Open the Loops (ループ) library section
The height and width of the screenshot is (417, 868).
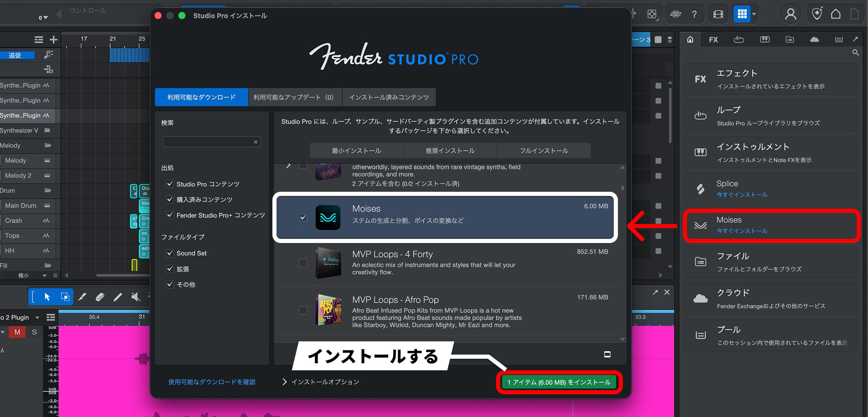pos(771,116)
